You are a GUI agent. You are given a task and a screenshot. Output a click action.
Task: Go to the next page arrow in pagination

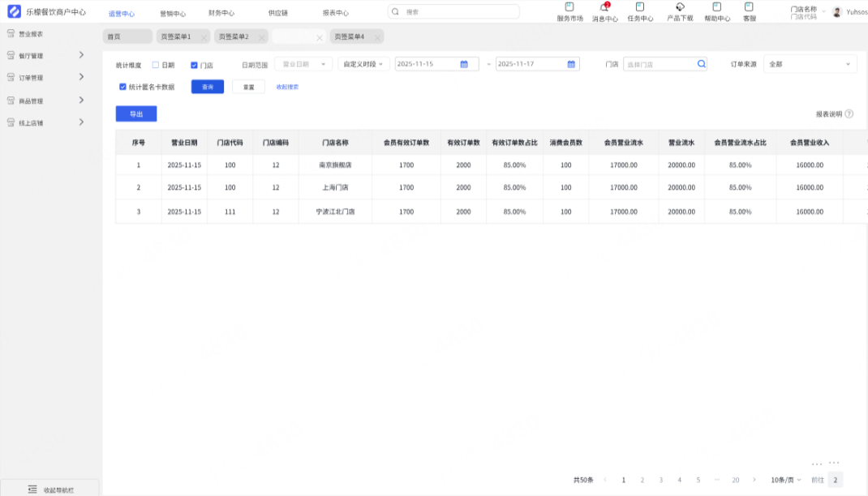coord(754,480)
